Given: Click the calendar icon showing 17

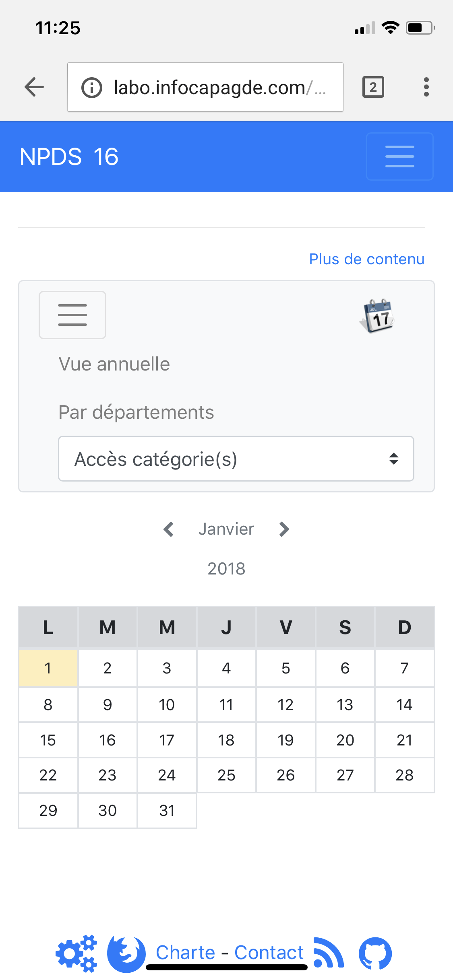Looking at the screenshot, I should click(377, 316).
